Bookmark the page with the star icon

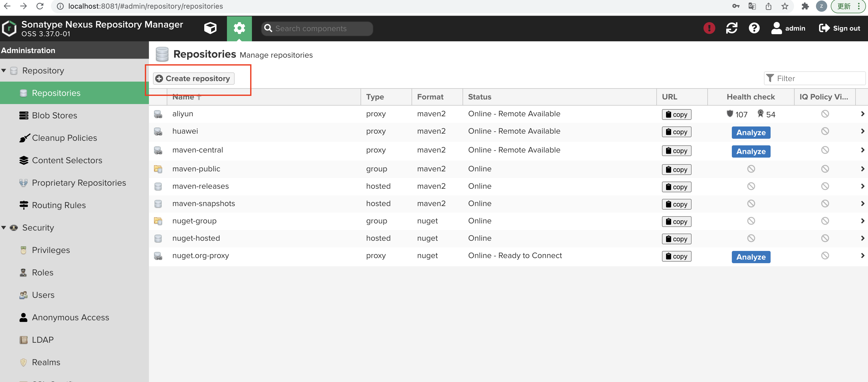click(x=785, y=6)
